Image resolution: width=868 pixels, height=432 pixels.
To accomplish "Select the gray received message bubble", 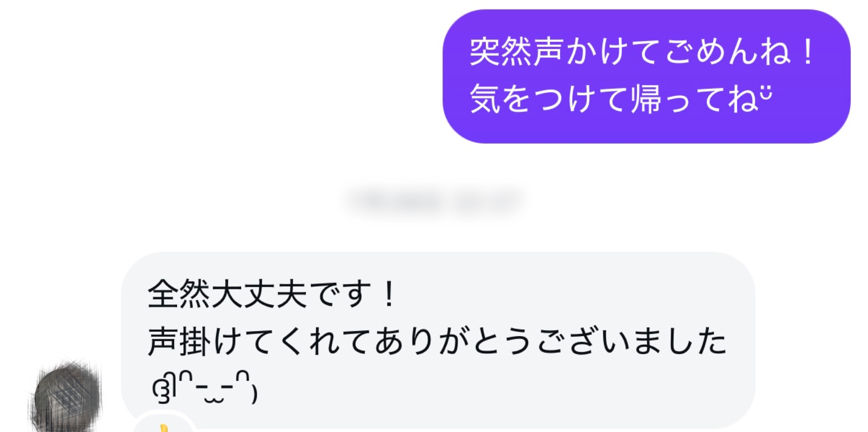I will [x=438, y=340].
